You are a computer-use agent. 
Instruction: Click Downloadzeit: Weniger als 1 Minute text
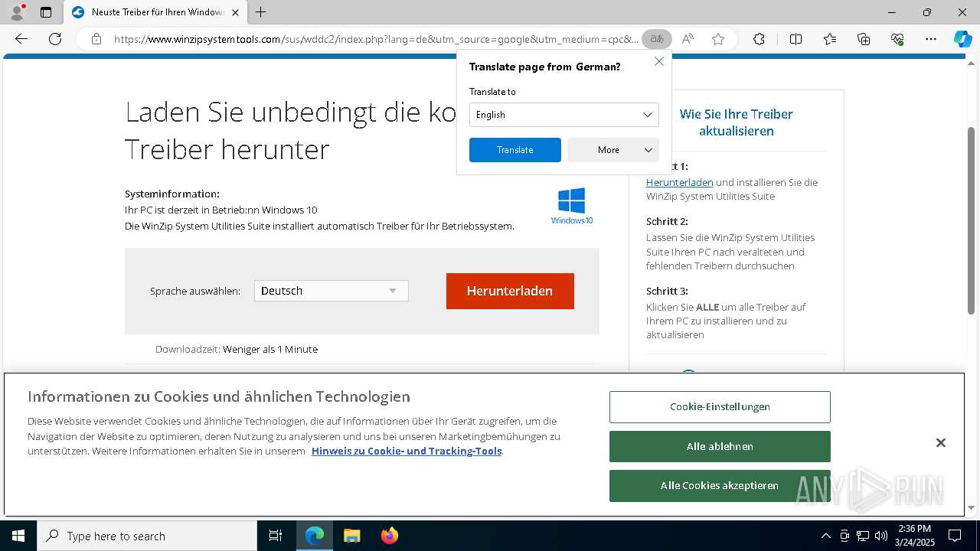(x=237, y=349)
